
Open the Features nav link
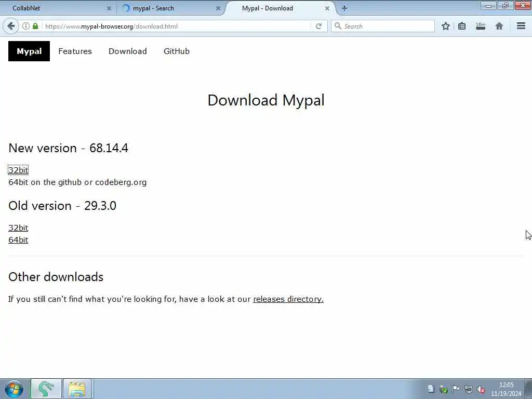pos(75,51)
